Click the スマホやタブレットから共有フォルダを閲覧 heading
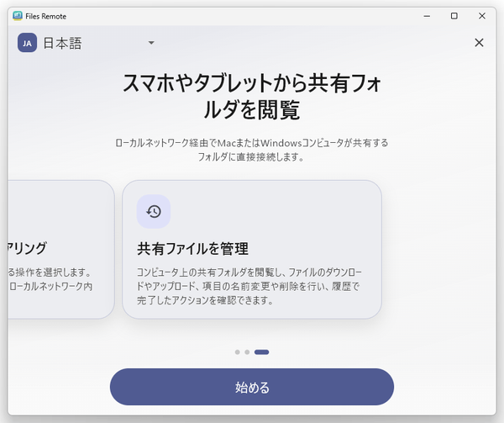This screenshot has width=504, height=423. click(x=252, y=96)
